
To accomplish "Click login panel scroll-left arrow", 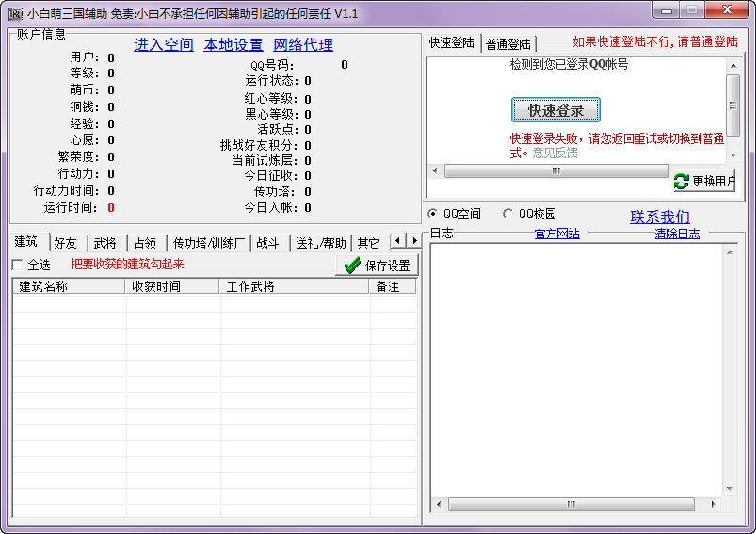I will pyautogui.click(x=435, y=170).
